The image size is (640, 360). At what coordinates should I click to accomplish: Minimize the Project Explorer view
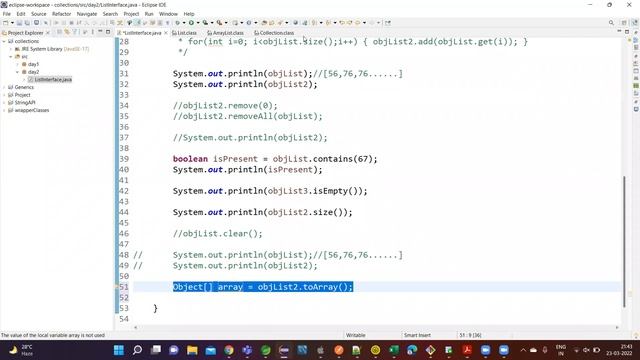(100, 32)
